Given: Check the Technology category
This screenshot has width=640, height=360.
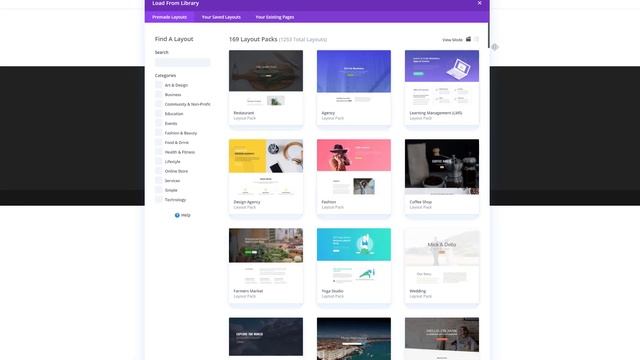Looking at the screenshot, I should click(x=158, y=200).
